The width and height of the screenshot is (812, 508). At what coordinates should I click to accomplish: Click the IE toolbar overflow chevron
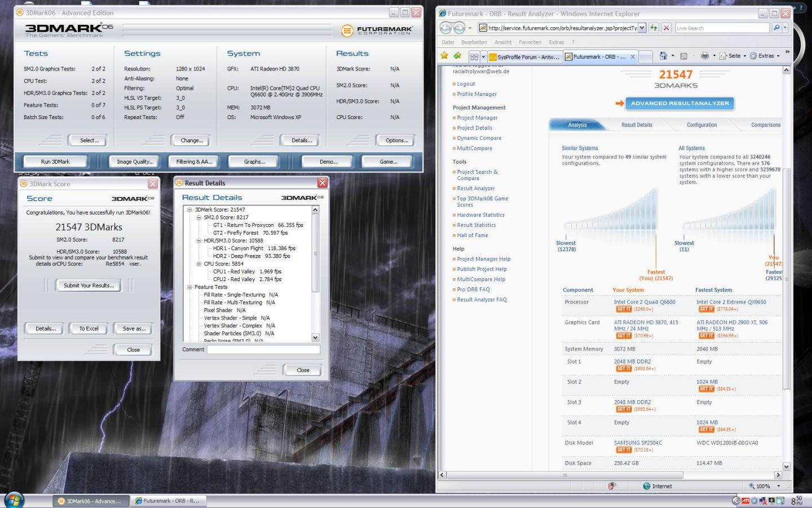[x=787, y=52]
